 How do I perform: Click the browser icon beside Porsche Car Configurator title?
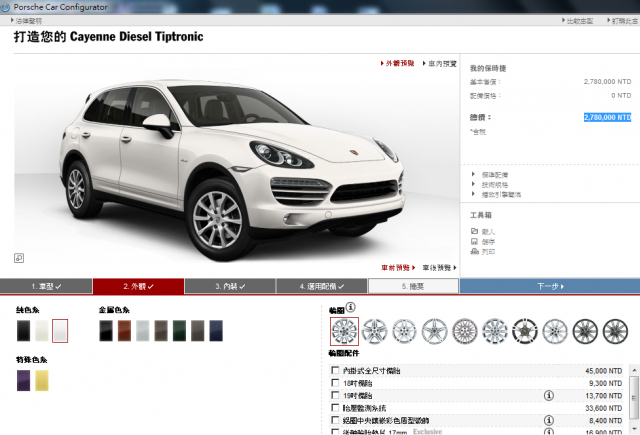click(x=5, y=7)
